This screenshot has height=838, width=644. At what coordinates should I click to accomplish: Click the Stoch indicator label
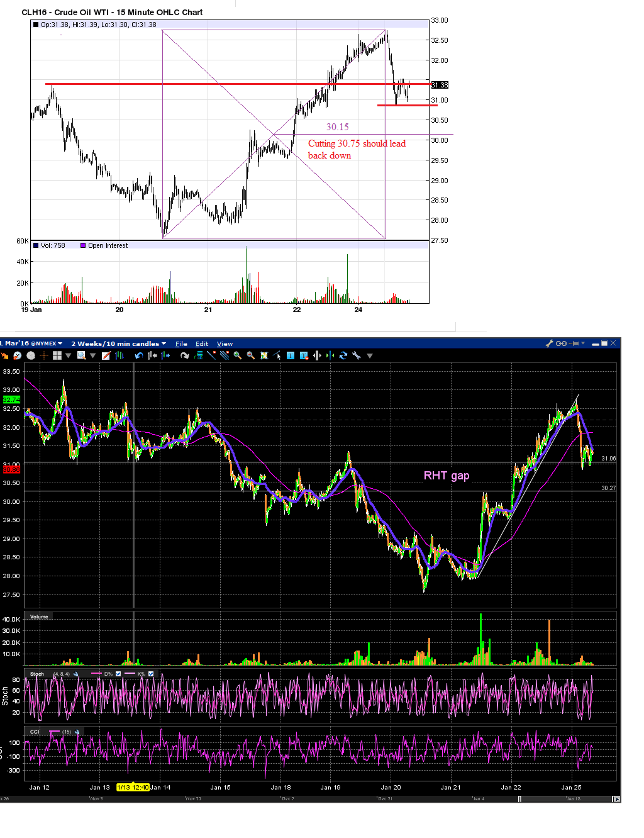(37, 674)
